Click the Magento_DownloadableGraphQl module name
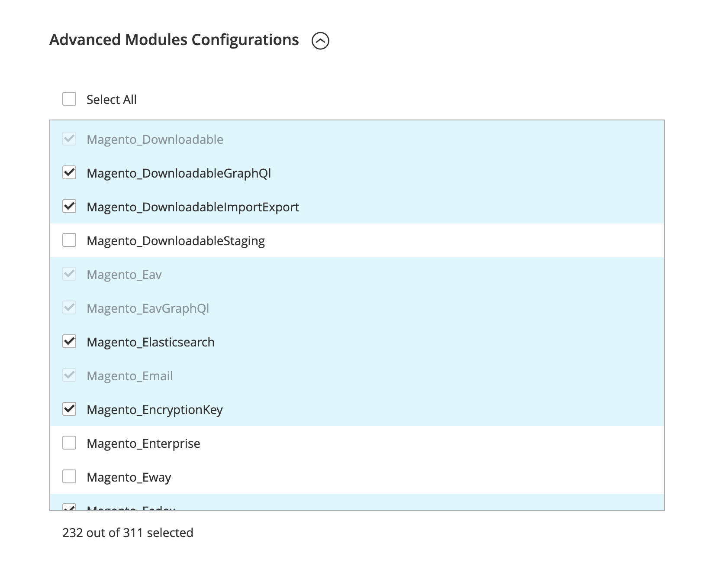The image size is (728, 576). click(179, 173)
